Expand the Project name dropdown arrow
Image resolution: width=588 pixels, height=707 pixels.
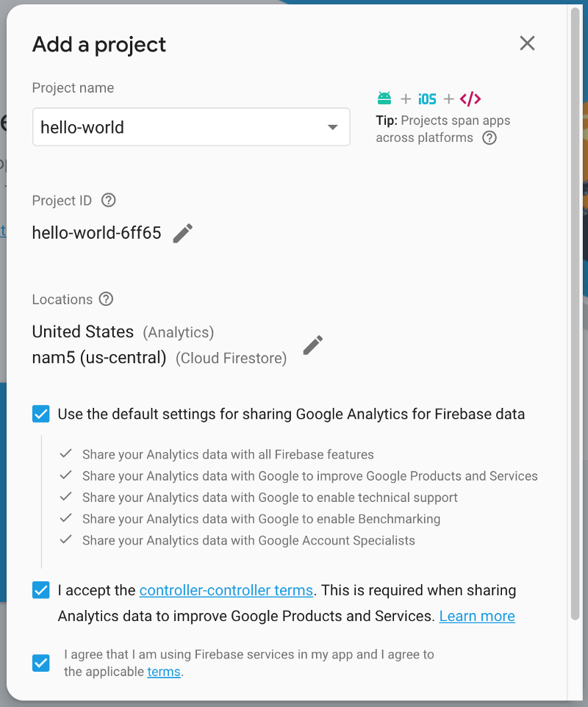tap(333, 127)
